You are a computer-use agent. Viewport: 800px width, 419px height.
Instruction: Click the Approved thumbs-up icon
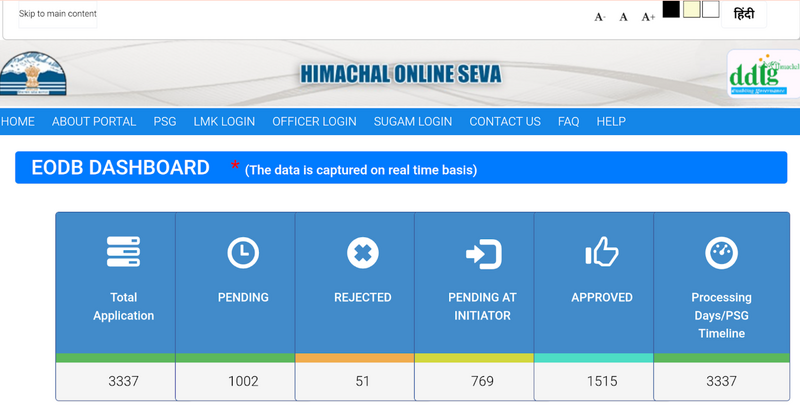(x=602, y=253)
